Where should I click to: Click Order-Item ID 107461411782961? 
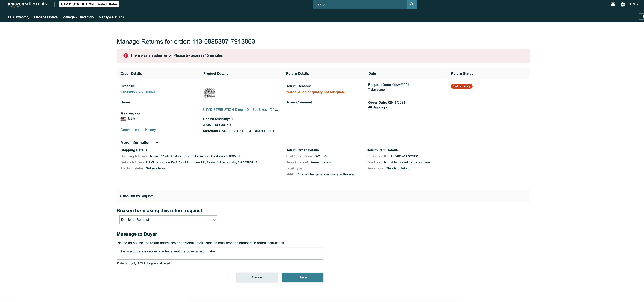404,156
